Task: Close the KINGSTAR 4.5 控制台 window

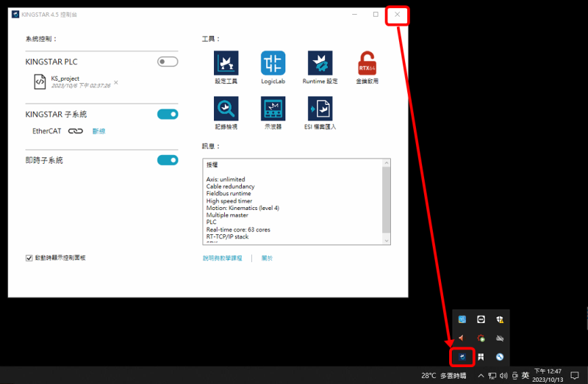Action: pos(397,15)
